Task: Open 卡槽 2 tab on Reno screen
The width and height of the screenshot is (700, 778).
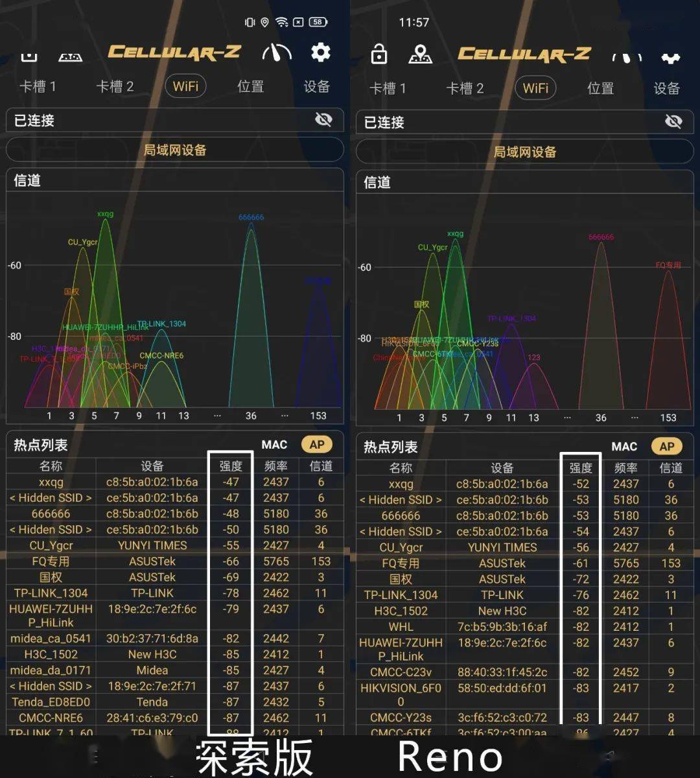Action: [465, 88]
